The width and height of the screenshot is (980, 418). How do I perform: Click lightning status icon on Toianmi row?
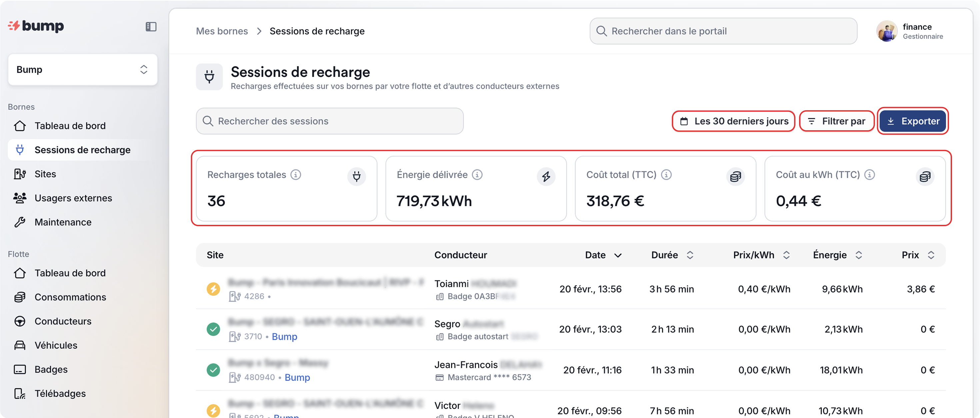213,289
